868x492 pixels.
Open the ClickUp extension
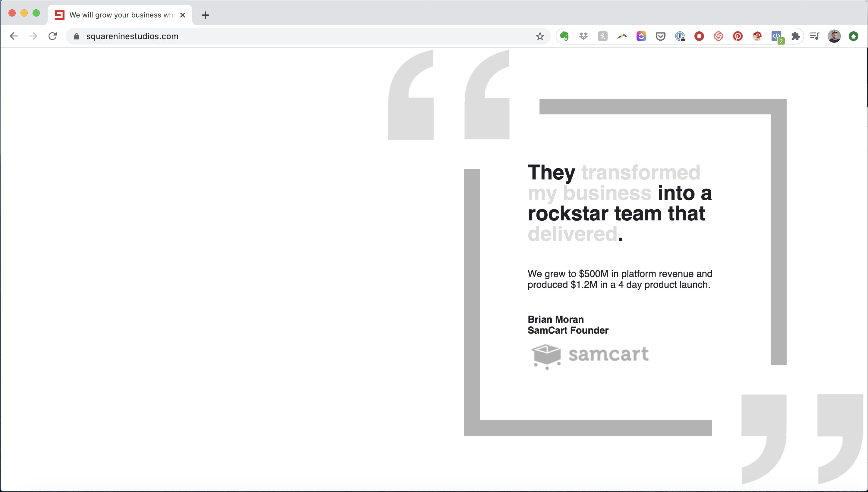(641, 36)
